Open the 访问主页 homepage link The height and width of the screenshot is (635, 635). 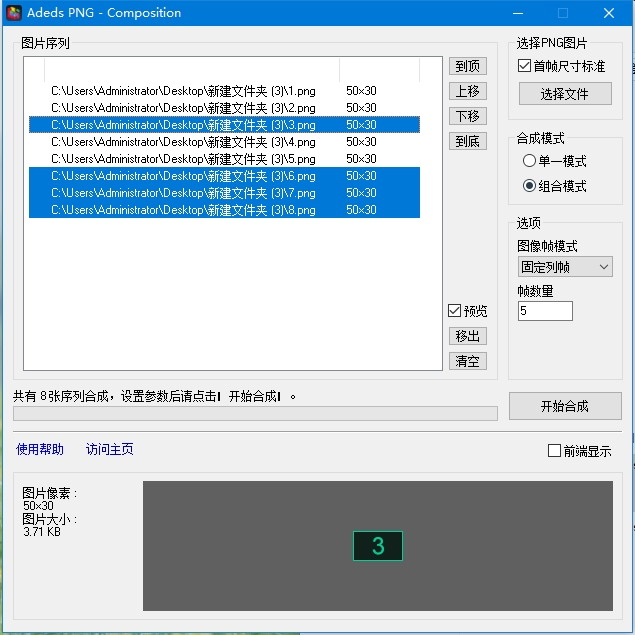[x=110, y=449]
